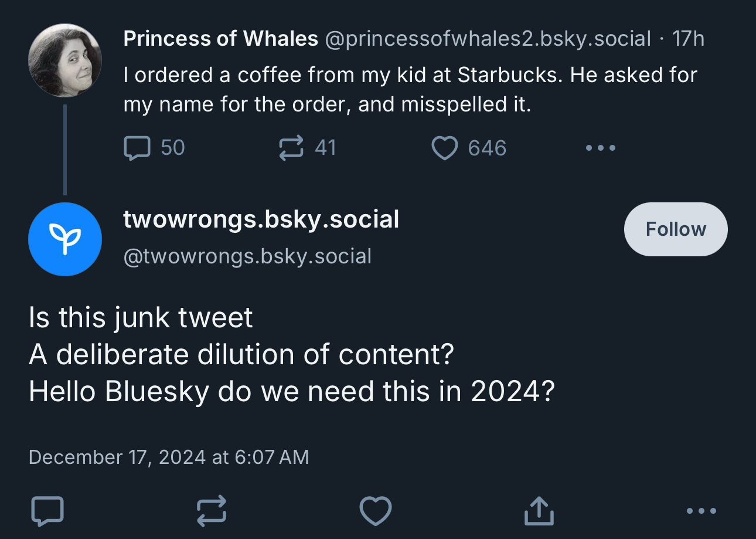
Task: Repost the Princess of Whales post
Action: pyautogui.click(x=291, y=148)
